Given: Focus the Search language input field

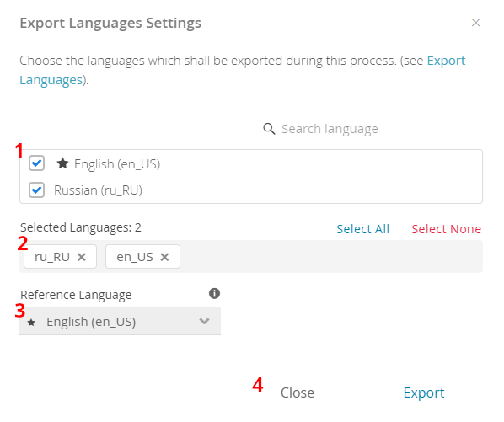Looking at the screenshot, I should tap(361, 129).
